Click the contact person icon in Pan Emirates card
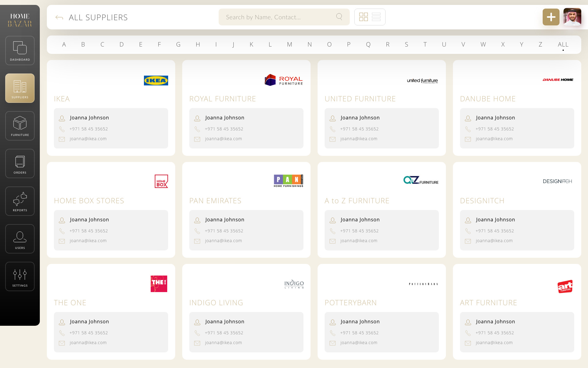Viewport: 588px width, 368px height. click(197, 220)
